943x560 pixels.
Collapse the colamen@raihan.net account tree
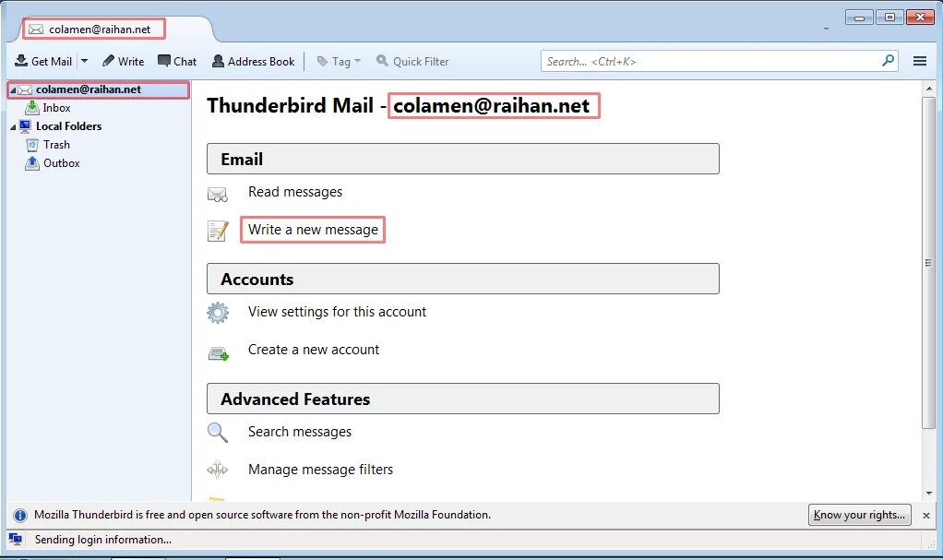[13, 90]
